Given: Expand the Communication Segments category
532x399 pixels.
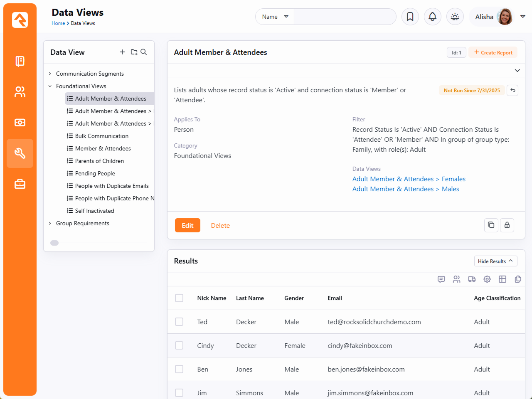Looking at the screenshot, I should coord(50,74).
